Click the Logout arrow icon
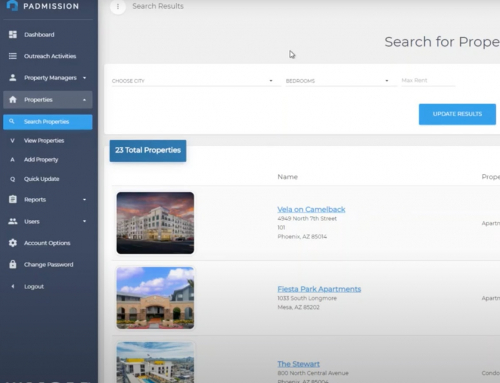This screenshot has height=383, width=500. pos(13,286)
